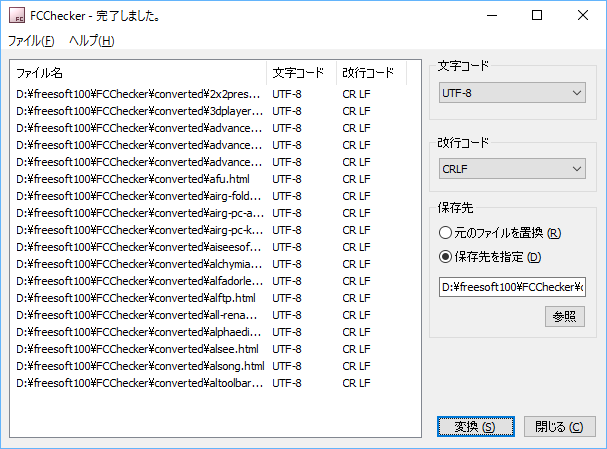Open the ヘルプ(H) menu
The height and width of the screenshot is (449, 607).
tap(92, 41)
